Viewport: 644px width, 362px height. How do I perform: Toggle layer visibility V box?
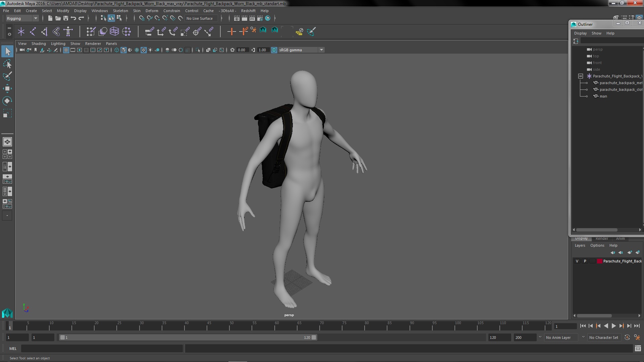pos(577,261)
